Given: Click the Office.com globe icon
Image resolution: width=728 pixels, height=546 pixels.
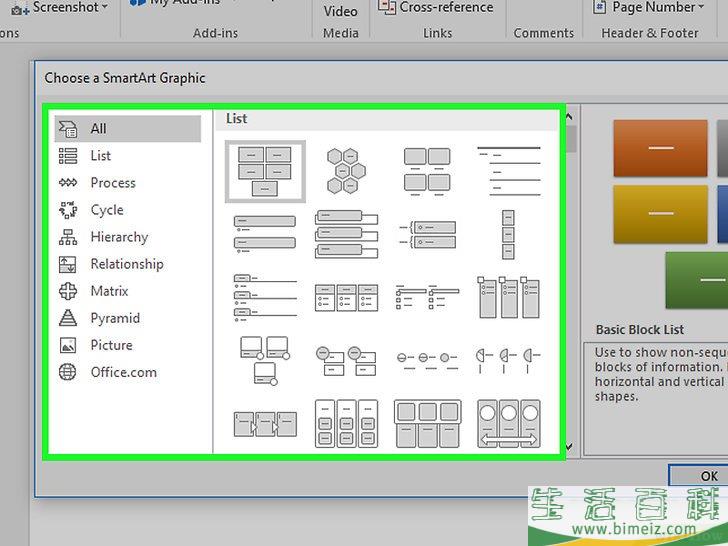Looking at the screenshot, I should pos(68,372).
